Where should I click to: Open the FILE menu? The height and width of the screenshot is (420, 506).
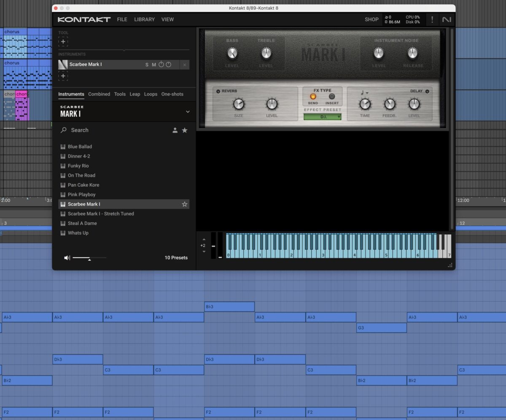click(x=122, y=19)
